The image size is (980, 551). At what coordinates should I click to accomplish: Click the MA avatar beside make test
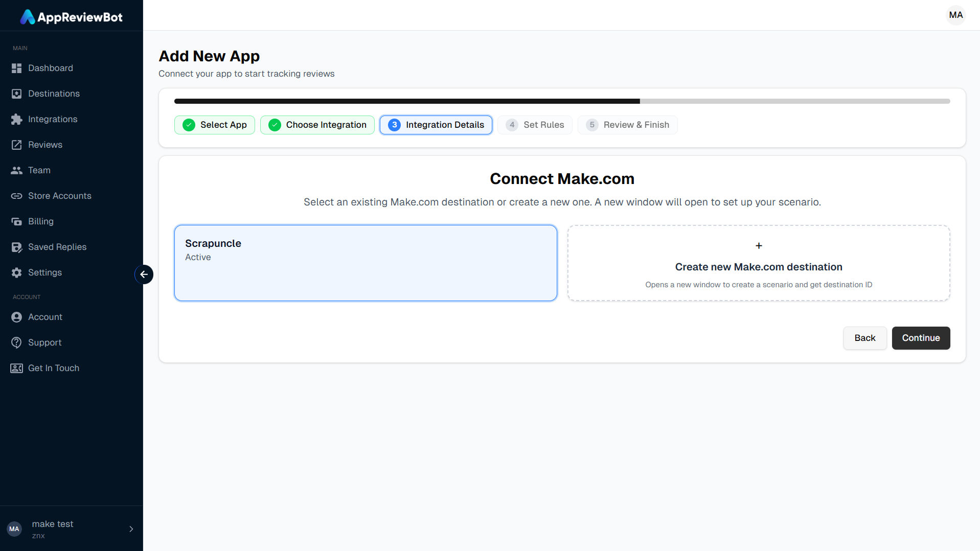point(14,529)
